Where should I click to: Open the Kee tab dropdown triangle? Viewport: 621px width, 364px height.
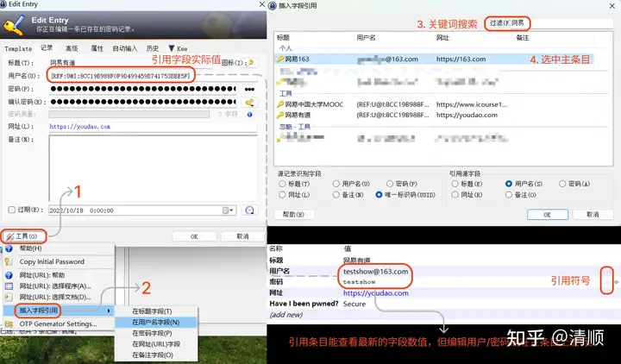click(x=172, y=48)
